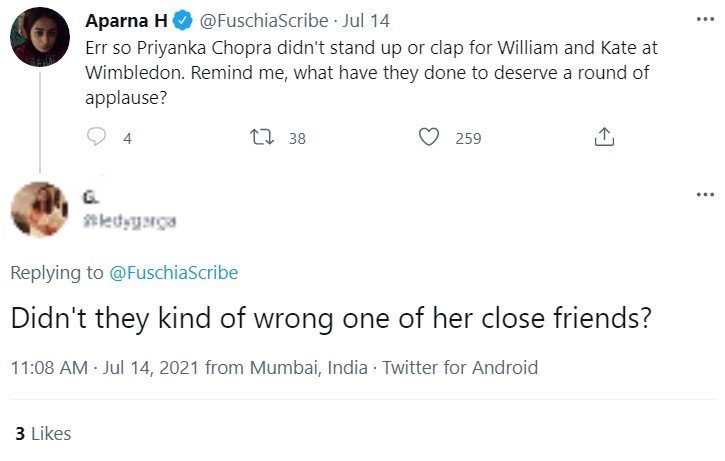Click the blue verified badge
Image resolution: width=725 pixels, height=461 pixels.
click(x=183, y=20)
